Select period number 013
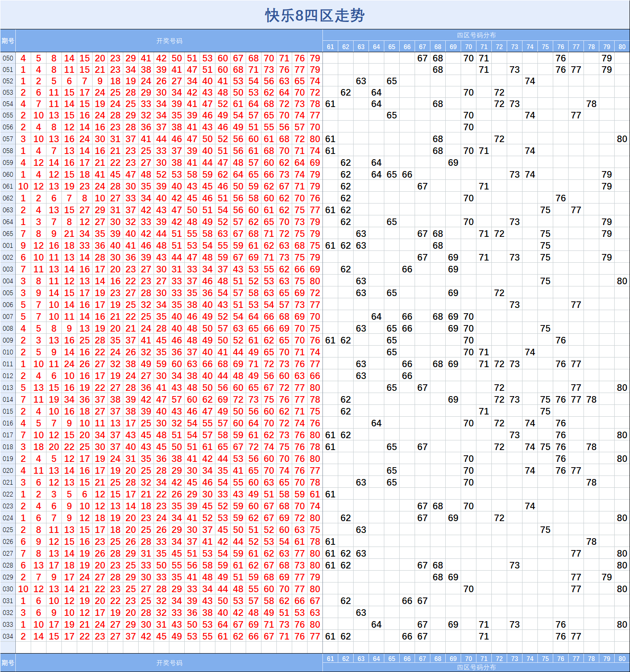This screenshot has height=672, width=630. 8,388
